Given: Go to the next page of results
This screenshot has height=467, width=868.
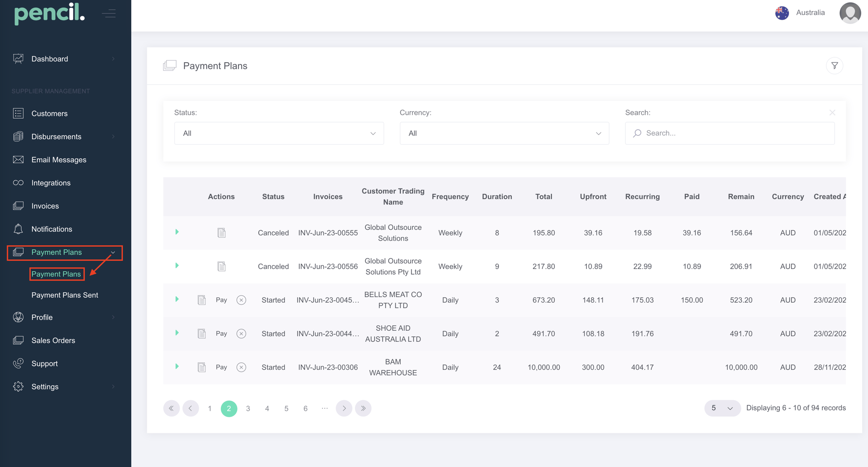Looking at the screenshot, I should pyautogui.click(x=344, y=408).
